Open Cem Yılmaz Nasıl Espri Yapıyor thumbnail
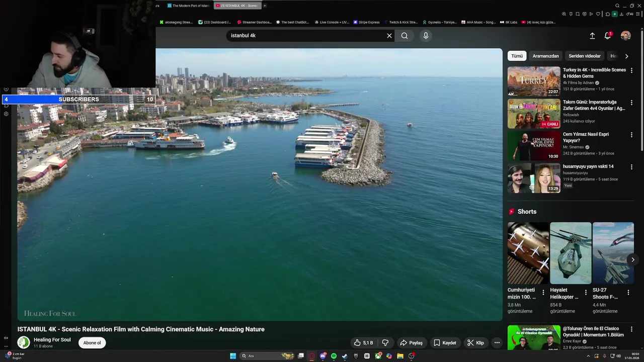 tap(534, 146)
